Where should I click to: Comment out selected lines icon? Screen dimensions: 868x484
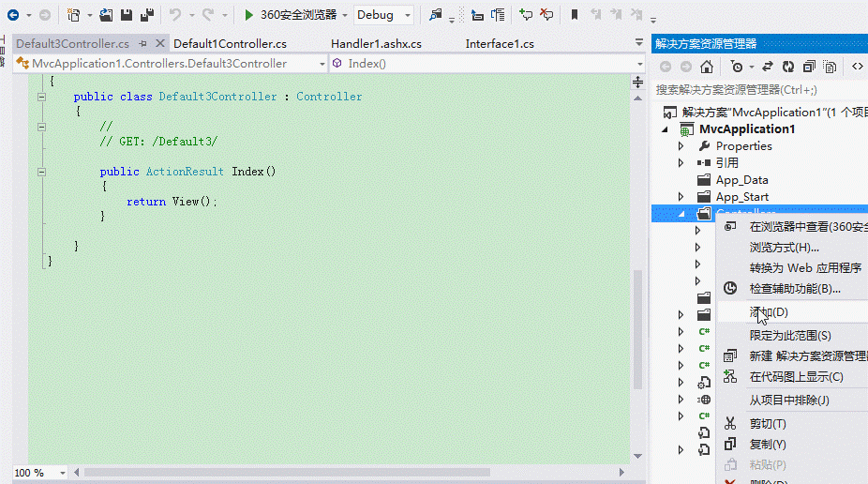[525, 15]
